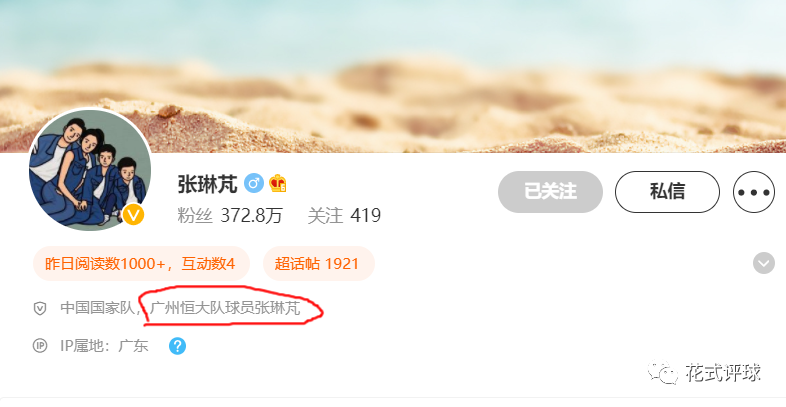The height and width of the screenshot is (407, 786).
Task: Click the 张琳芃 username
Action: [208, 184]
